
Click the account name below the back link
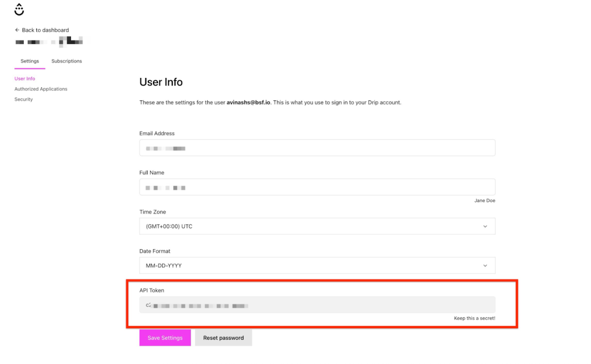(49, 42)
